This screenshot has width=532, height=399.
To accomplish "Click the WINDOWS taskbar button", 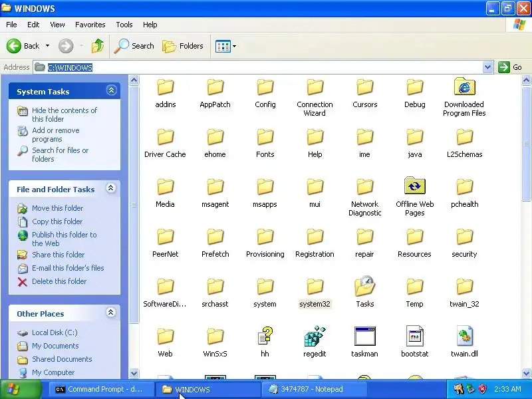I will pyautogui.click(x=207, y=389).
